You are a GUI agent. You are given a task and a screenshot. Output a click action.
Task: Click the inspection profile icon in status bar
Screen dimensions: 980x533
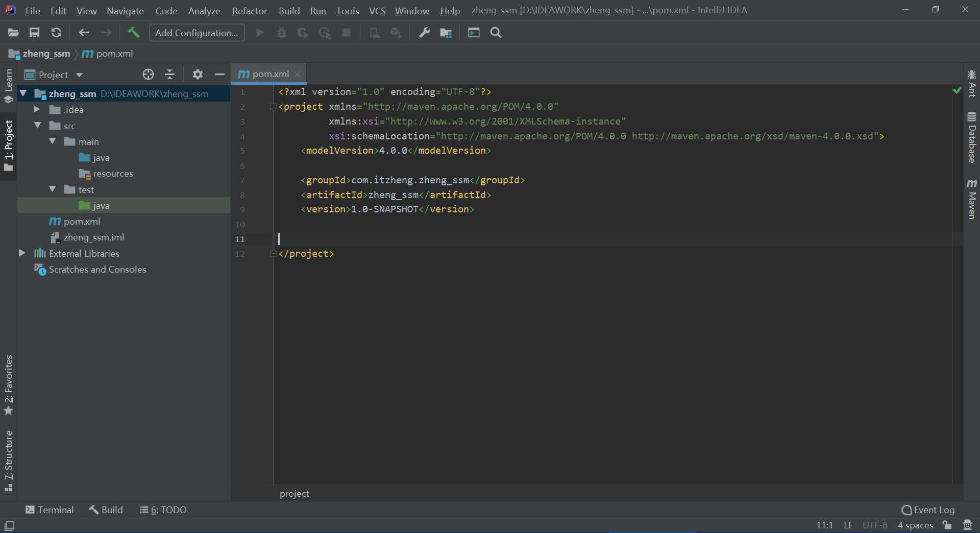[x=967, y=525]
